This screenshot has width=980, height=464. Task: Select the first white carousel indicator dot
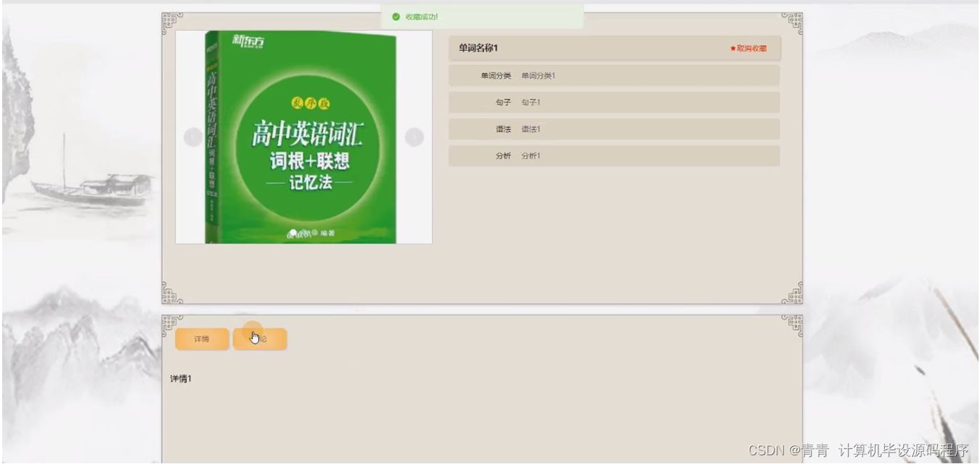(293, 233)
